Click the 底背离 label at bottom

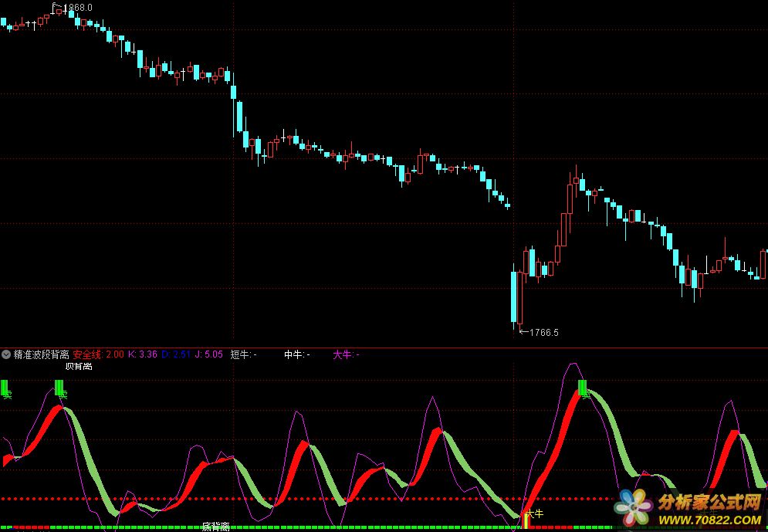point(216,527)
